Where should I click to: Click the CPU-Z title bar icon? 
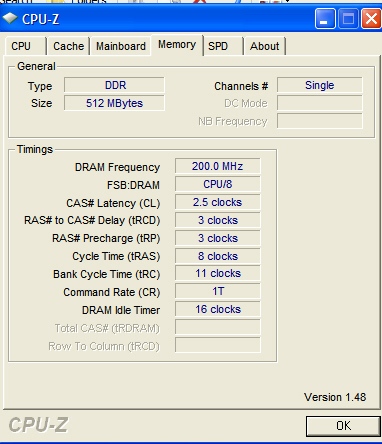(10, 18)
